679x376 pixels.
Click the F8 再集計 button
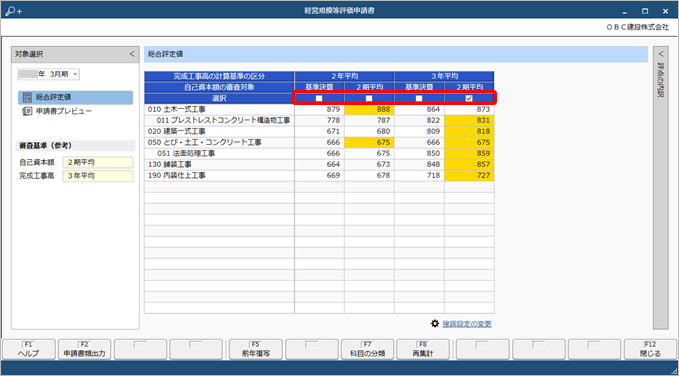click(x=423, y=349)
